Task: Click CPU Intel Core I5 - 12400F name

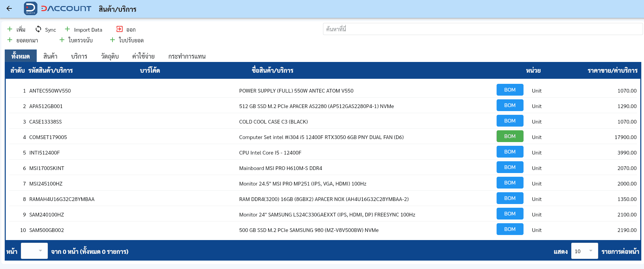Action: [x=270, y=153]
